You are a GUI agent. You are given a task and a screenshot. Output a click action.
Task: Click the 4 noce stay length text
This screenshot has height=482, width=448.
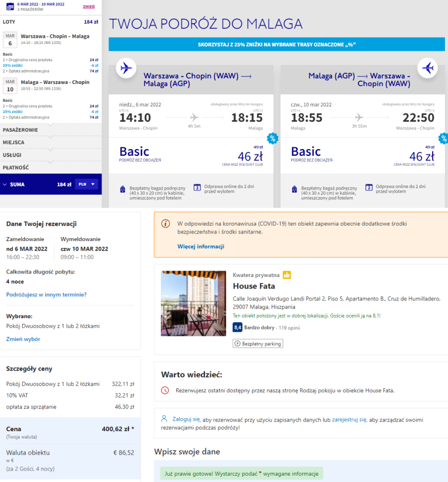click(15, 282)
